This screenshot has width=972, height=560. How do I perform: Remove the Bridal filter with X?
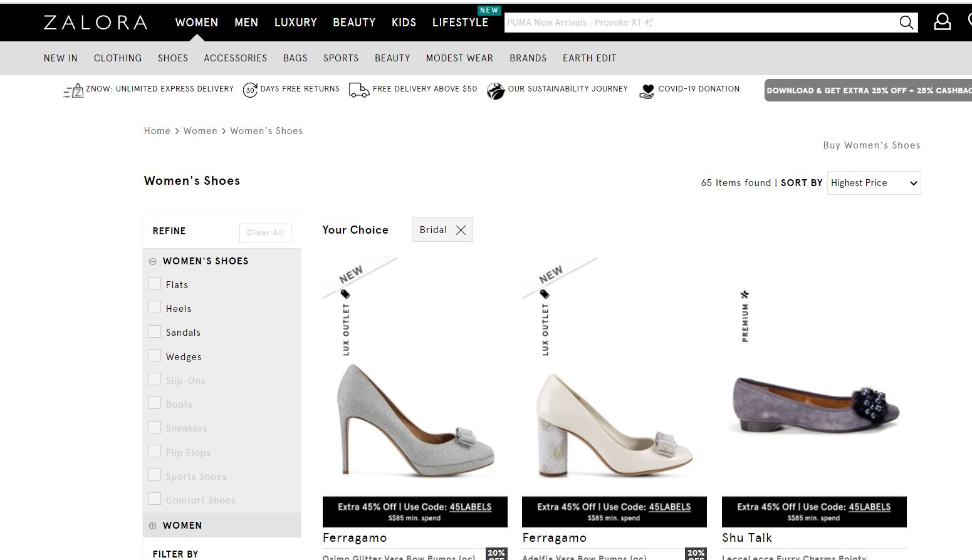[461, 230]
